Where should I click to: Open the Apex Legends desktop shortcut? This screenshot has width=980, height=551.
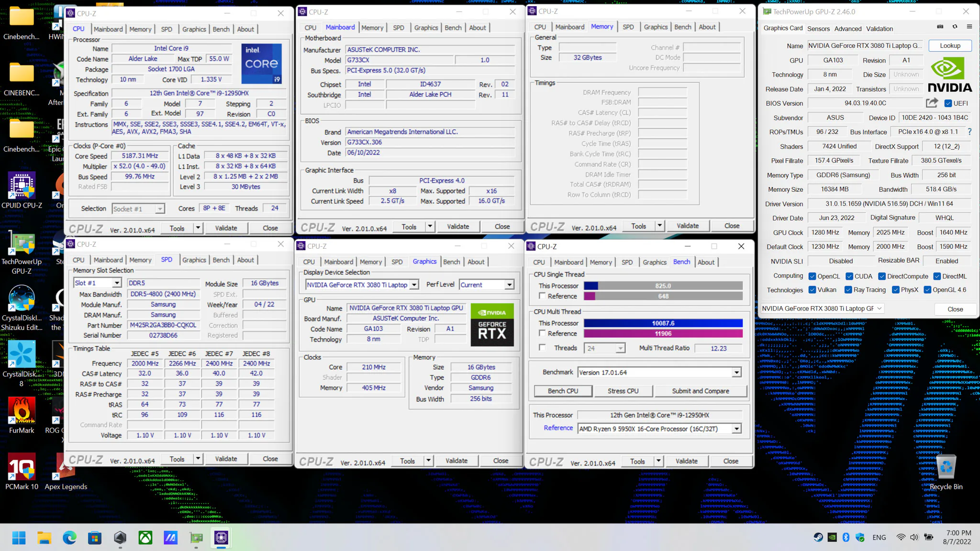[x=66, y=471]
